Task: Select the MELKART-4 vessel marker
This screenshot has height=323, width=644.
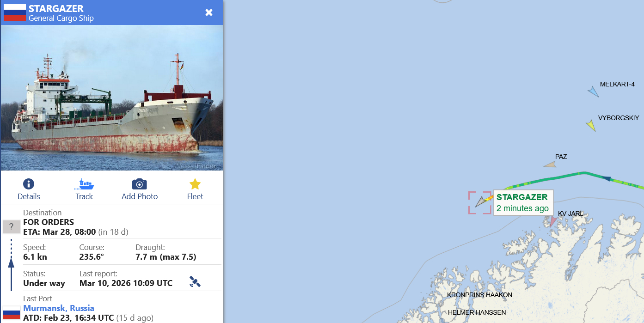Action: [x=594, y=91]
